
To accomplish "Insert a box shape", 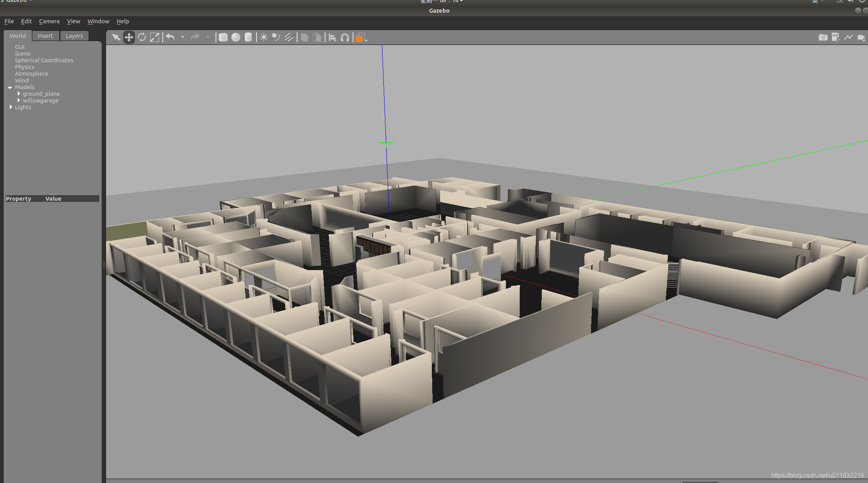I will click(223, 37).
